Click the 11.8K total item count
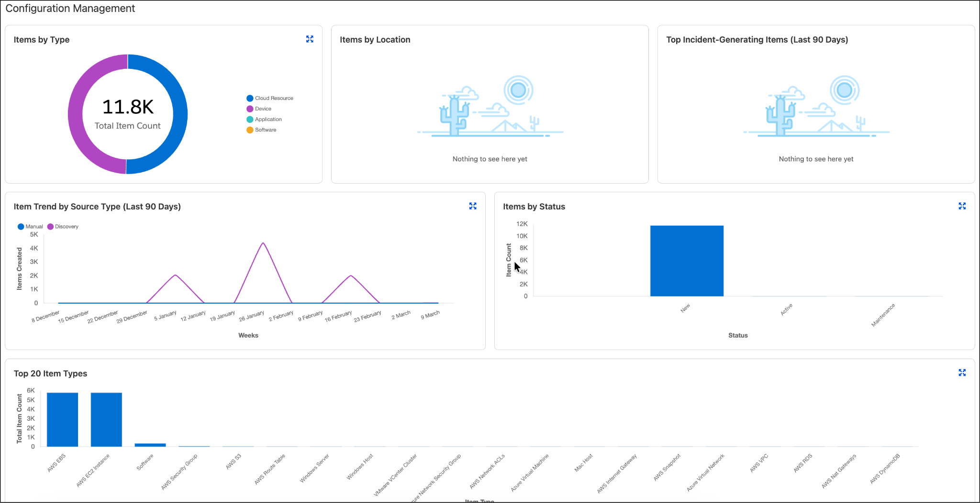 [128, 107]
